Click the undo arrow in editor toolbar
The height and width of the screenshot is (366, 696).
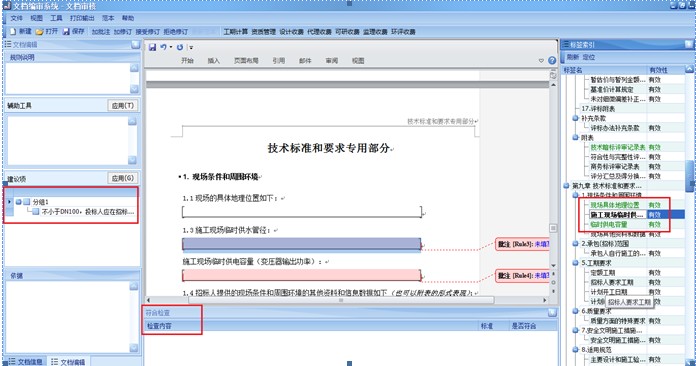click(x=163, y=47)
